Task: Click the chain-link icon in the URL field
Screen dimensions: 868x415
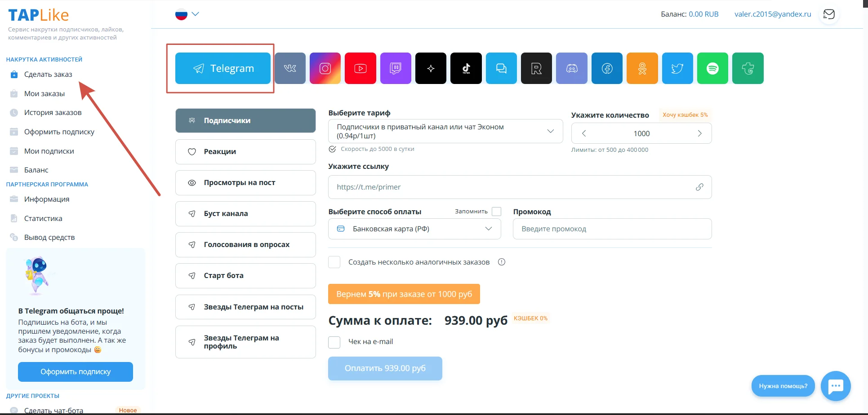Action: point(699,187)
